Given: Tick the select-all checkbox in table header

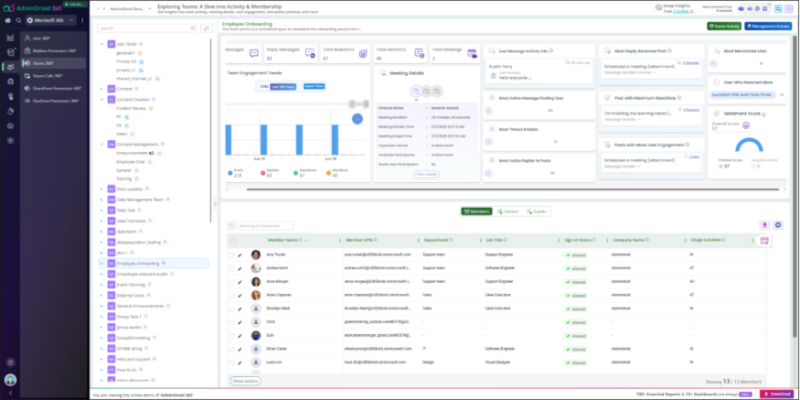Looking at the screenshot, I should pos(233,241).
